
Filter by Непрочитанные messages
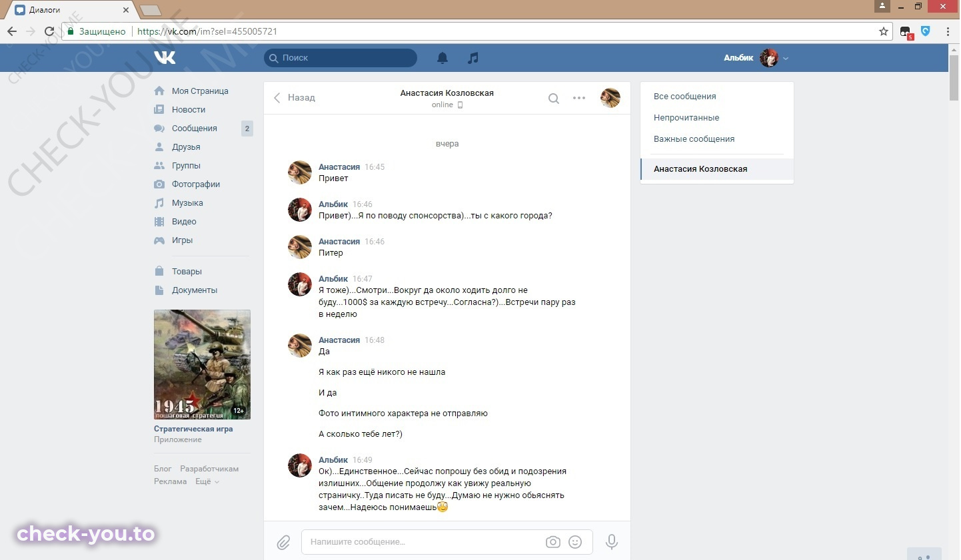coord(686,118)
